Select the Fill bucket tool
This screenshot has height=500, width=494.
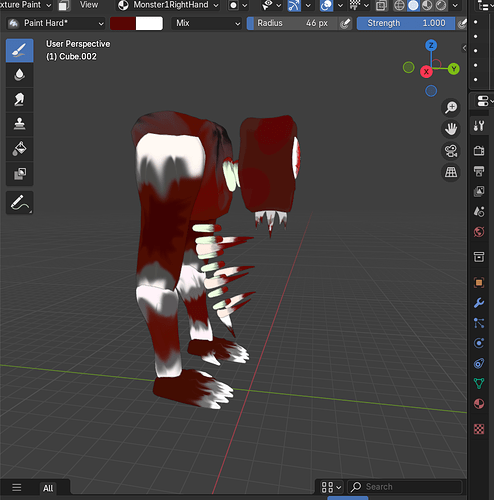[19, 149]
